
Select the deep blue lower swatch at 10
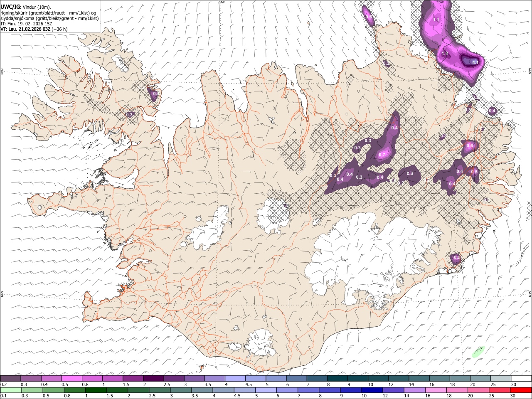372,390
